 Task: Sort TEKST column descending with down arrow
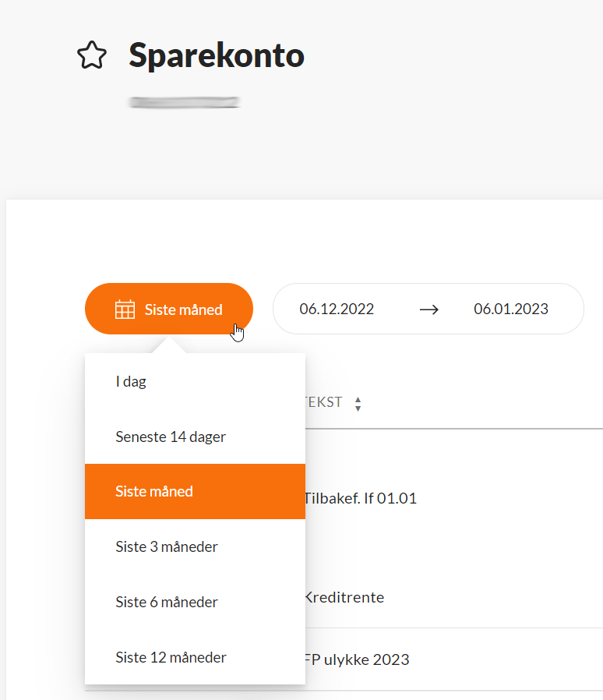point(358,408)
